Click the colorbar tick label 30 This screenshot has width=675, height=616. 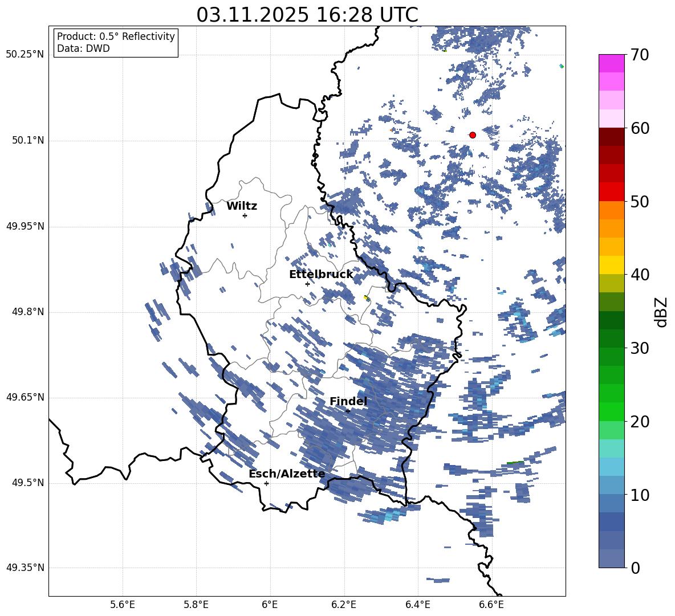[640, 348]
